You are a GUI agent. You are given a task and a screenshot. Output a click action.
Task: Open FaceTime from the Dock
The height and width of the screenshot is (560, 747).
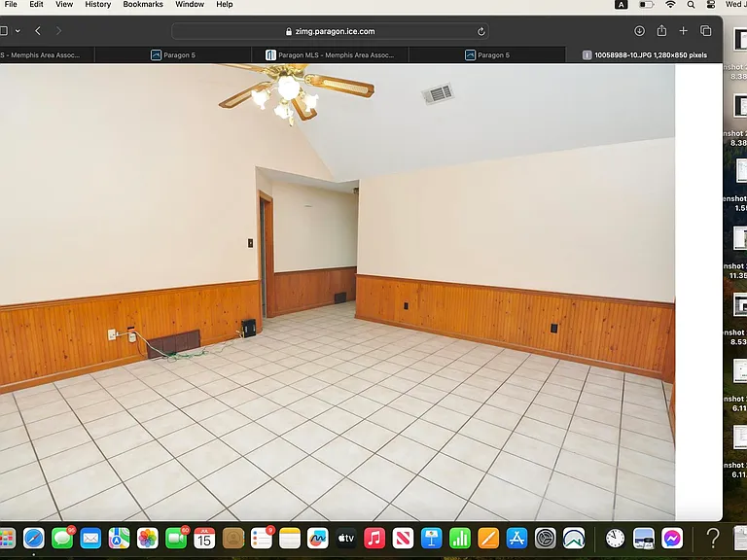(176, 539)
